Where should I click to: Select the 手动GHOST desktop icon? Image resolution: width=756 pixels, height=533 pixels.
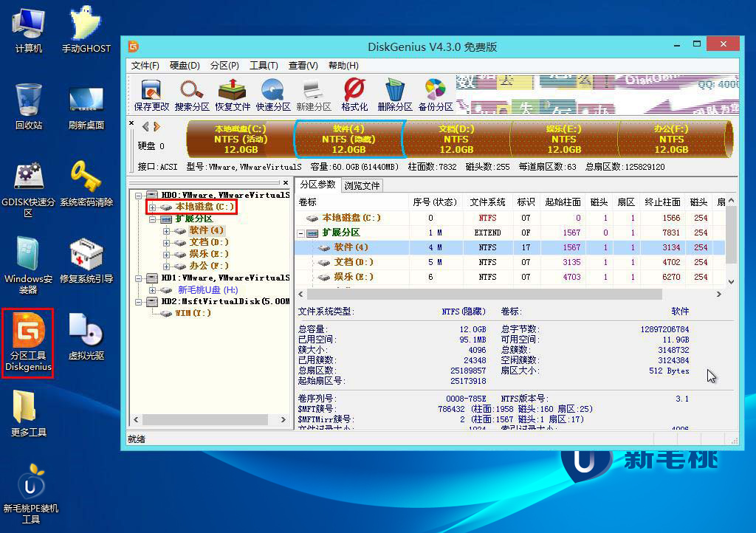pyautogui.click(x=86, y=30)
